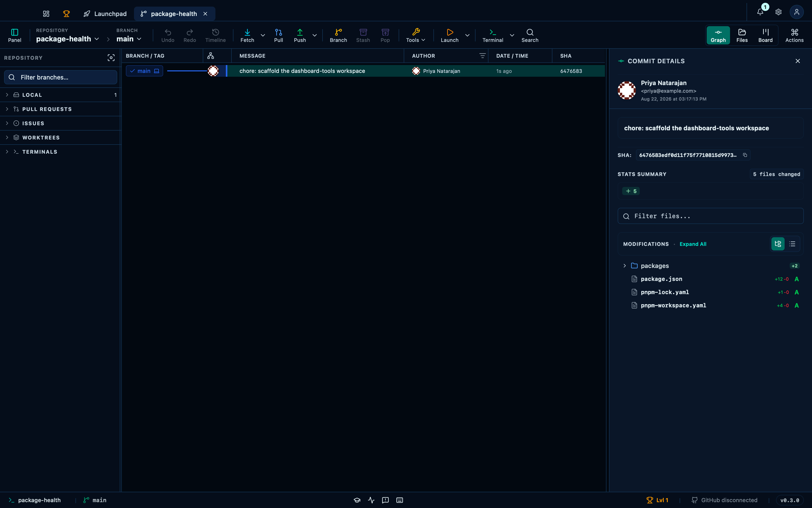Click the Filter files input

[x=710, y=216]
